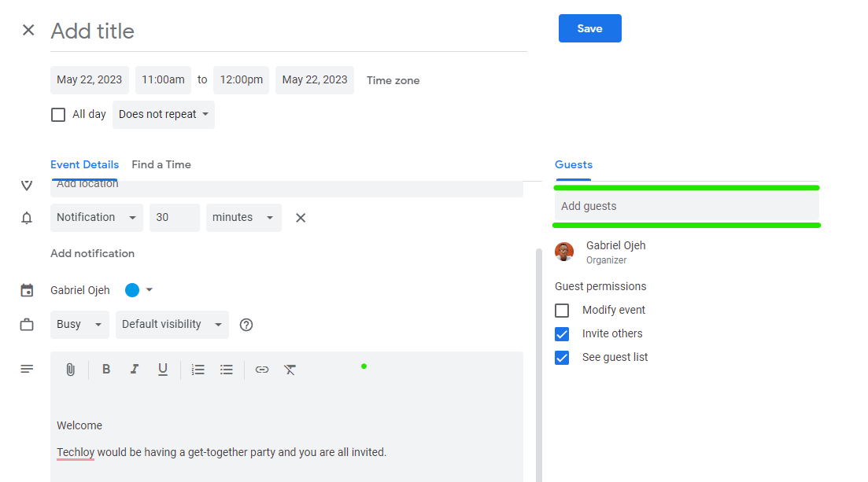Insert a link in the description
Image resolution: width=868 pixels, height=482 pixels.
click(261, 370)
